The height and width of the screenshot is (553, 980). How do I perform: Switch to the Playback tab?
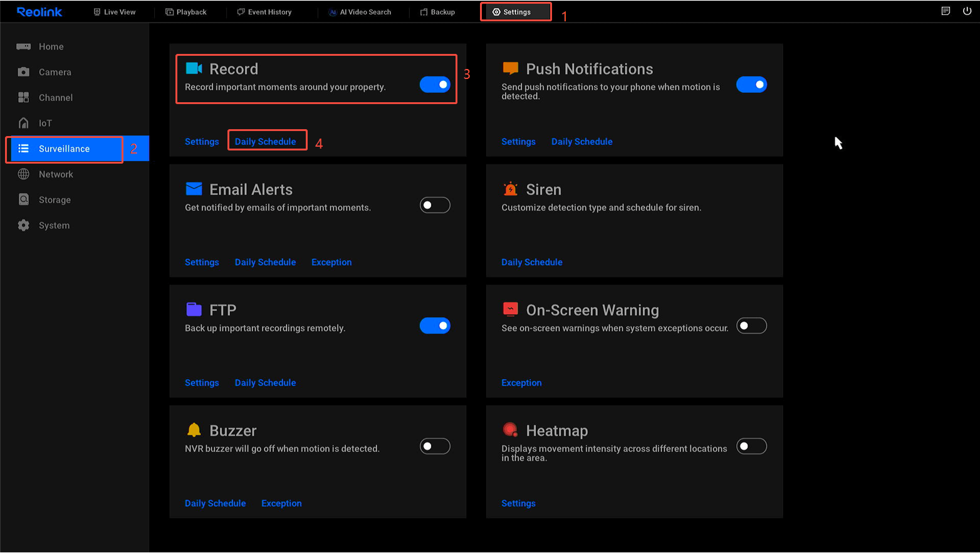186,12
